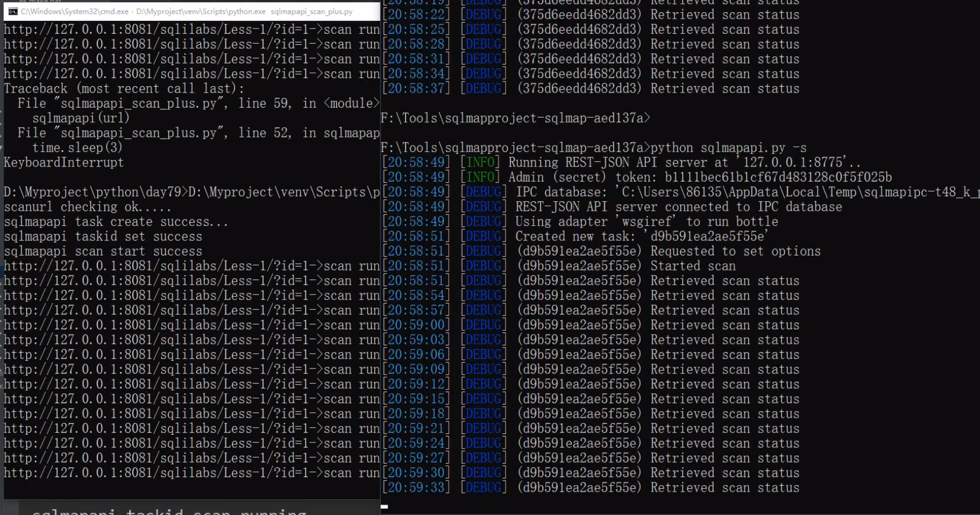The height and width of the screenshot is (515, 980).
Task: Click the [20:58:28] timestamp
Action: 416,44
